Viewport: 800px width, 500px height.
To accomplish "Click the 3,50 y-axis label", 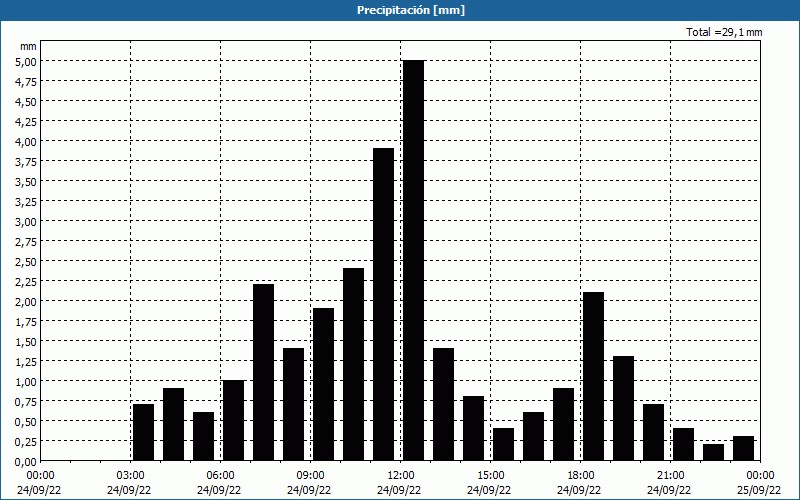I will pyautogui.click(x=26, y=182).
